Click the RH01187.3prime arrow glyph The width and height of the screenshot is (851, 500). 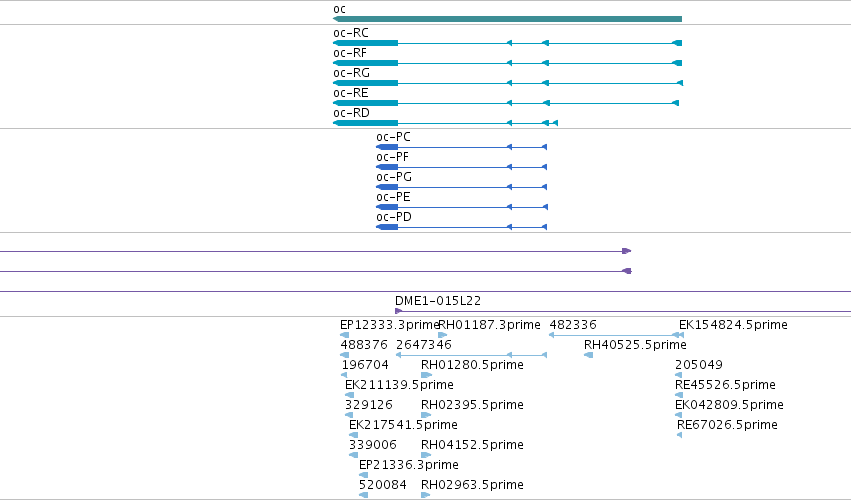click(442, 336)
